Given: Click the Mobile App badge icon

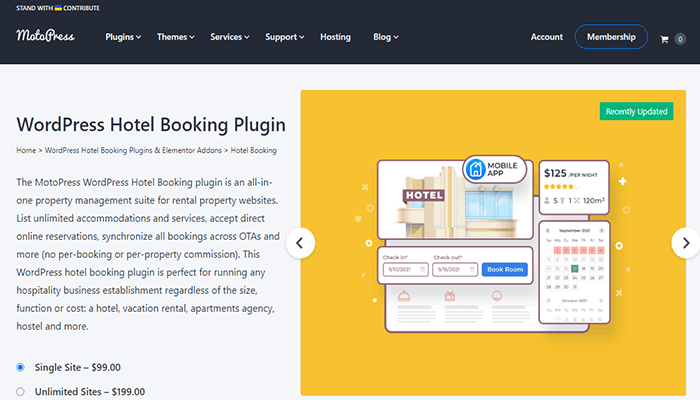Looking at the screenshot, I should [476, 171].
